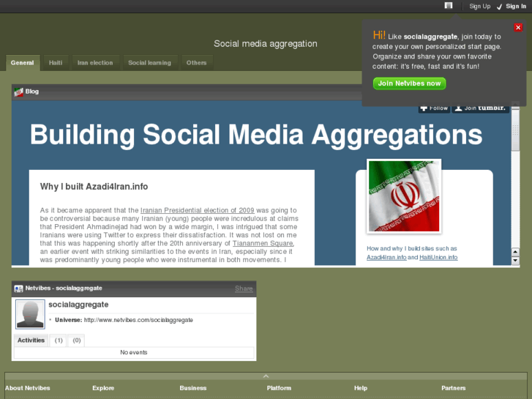Open the Azadi4Iran.info sidebar link
Screen dimensions: 532x399
click(386, 258)
